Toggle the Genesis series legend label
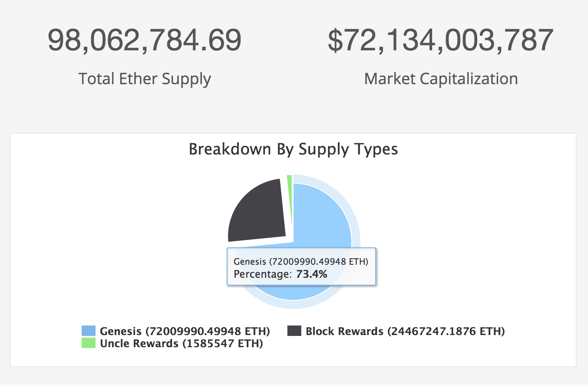Image resolution: width=588 pixels, height=388 pixels. tap(185, 331)
